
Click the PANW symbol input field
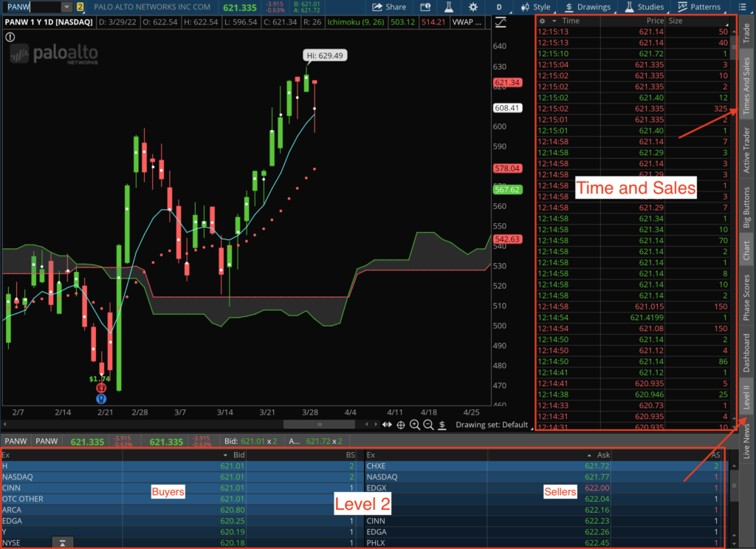coord(32,7)
